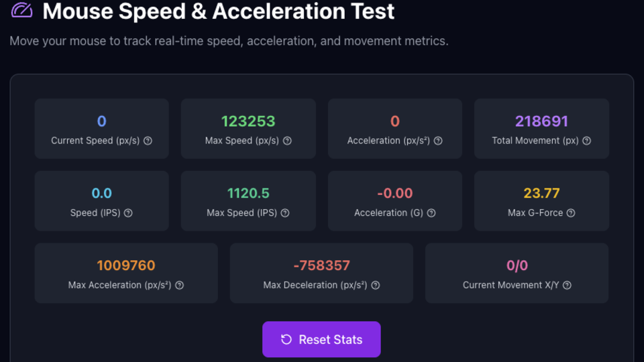Click the Max G-Force value 23.77
Screen dimensions: 644x362
click(541, 194)
